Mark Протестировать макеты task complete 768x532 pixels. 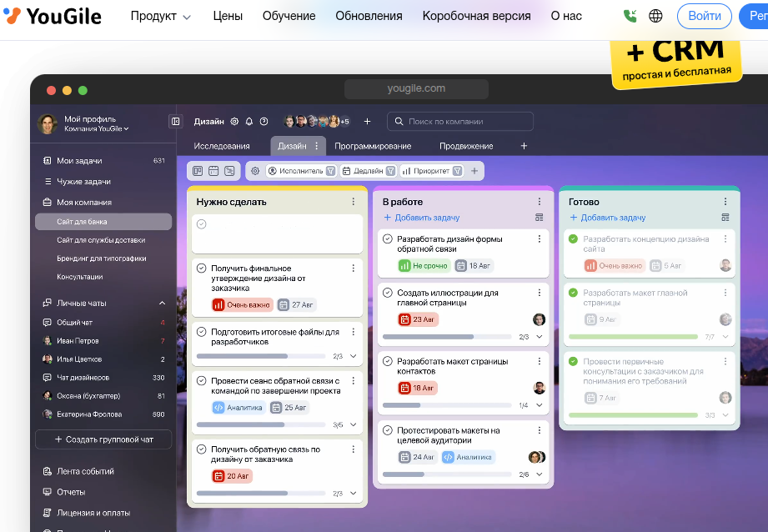click(388, 430)
